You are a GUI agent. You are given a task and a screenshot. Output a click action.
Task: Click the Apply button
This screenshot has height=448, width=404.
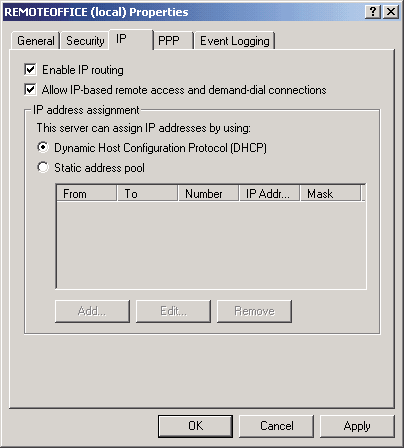tap(357, 426)
